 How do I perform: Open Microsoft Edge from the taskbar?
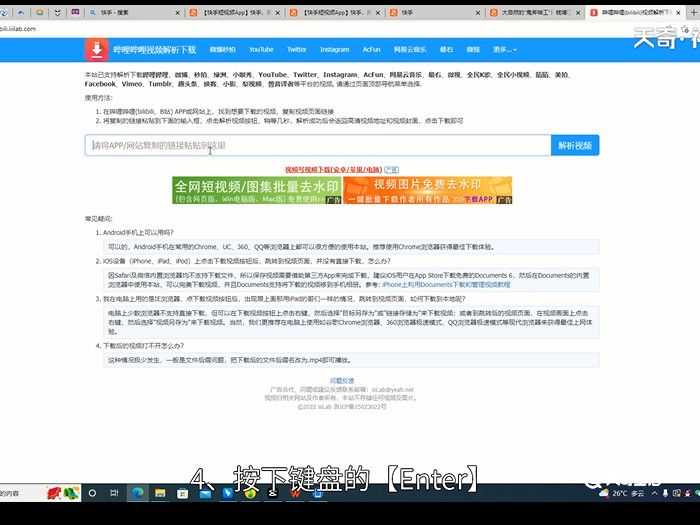[x=138, y=493]
